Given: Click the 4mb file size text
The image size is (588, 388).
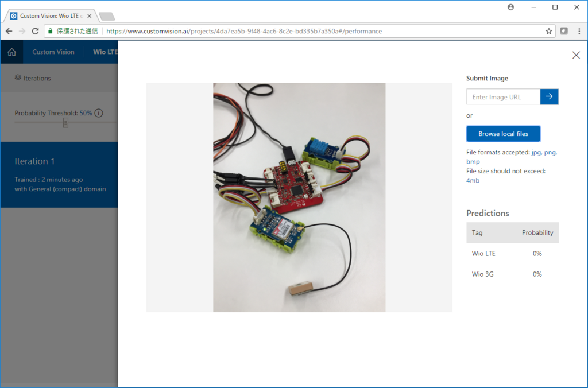Looking at the screenshot, I should (x=473, y=180).
